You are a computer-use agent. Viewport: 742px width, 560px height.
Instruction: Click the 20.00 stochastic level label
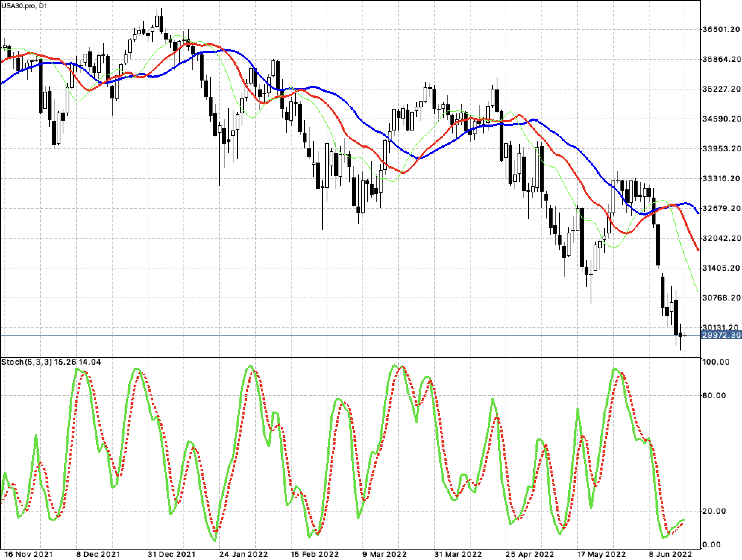coord(714,511)
